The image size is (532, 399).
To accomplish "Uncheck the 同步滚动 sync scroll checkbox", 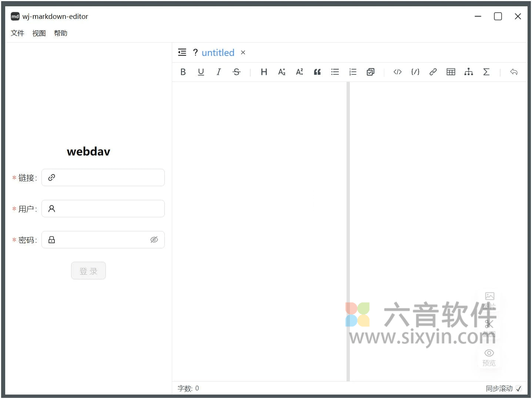I will point(518,389).
